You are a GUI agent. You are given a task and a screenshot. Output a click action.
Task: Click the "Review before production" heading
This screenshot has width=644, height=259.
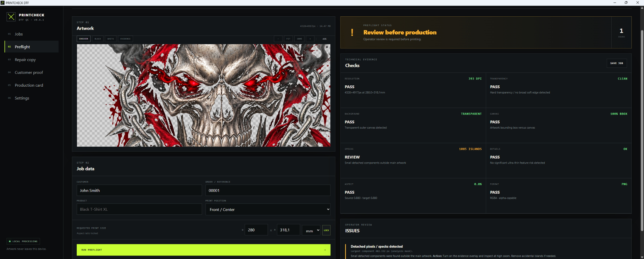(x=400, y=32)
